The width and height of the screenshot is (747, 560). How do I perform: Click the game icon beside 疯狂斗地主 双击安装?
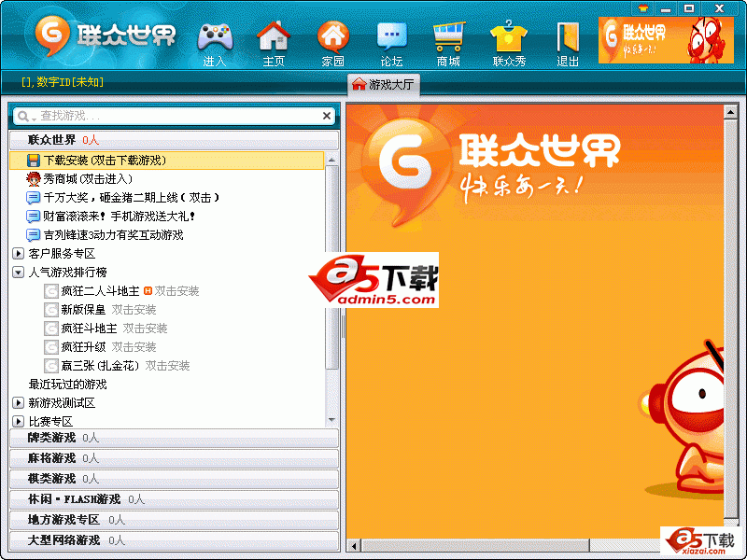click(x=51, y=329)
